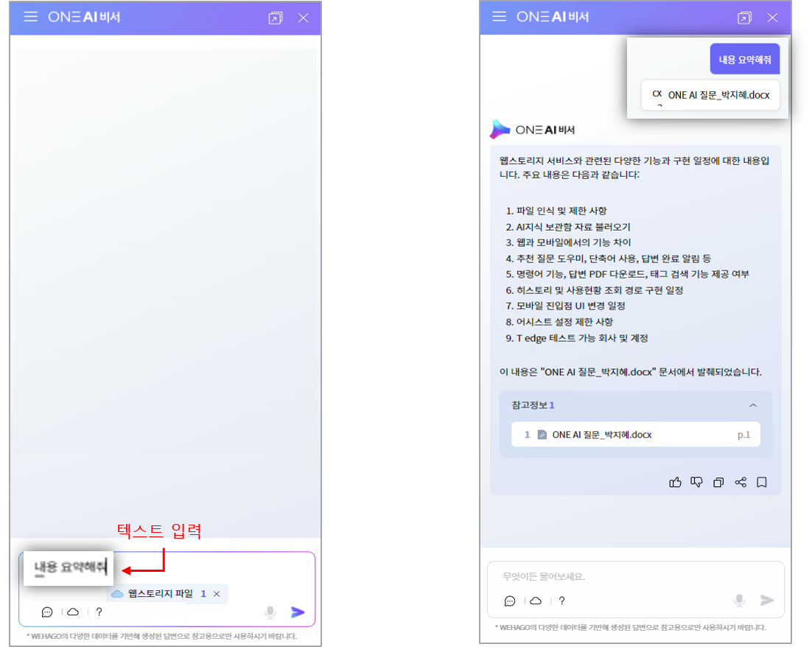This screenshot has height=647, width=812.
Task: Open the attached ONE AI 질문_박지혜.docx file chip
Action: [x=710, y=95]
